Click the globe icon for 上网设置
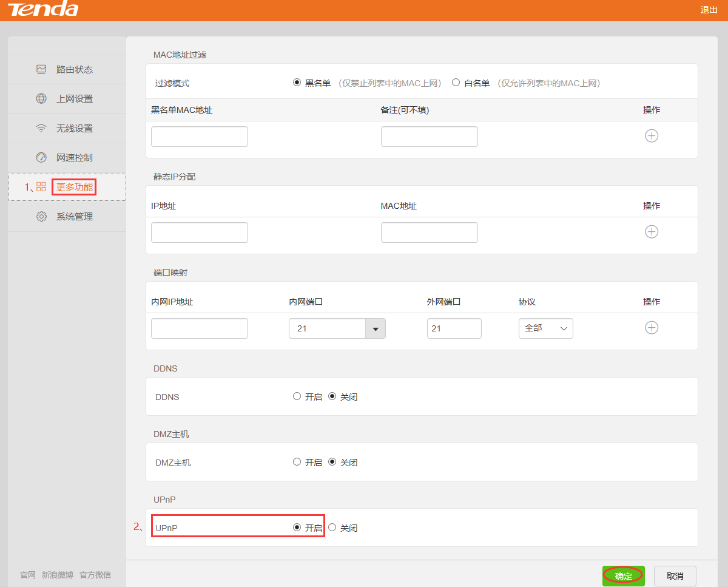Screen dimensions: 728x587 (41, 99)
